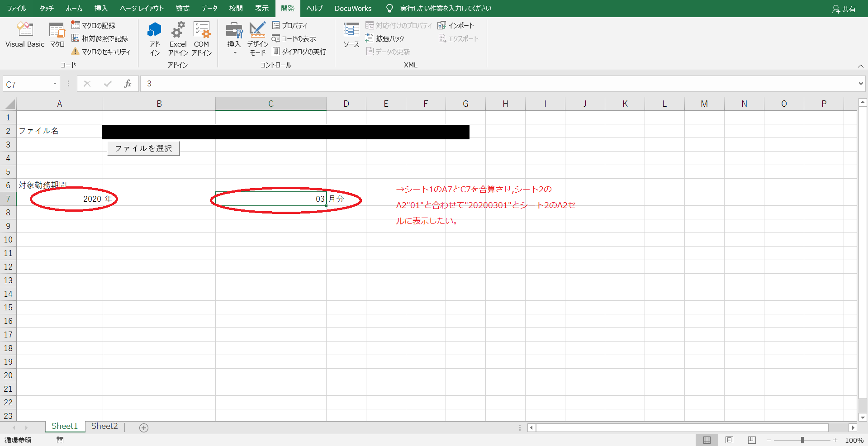Cancel formula bar entry
This screenshot has height=446, width=868.
tap(87, 84)
